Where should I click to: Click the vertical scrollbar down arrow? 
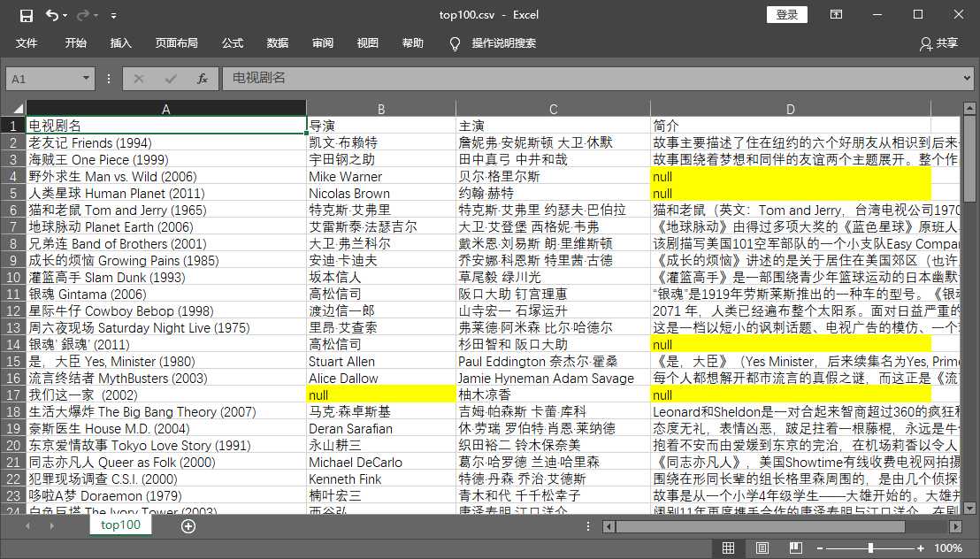tap(969, 508)
